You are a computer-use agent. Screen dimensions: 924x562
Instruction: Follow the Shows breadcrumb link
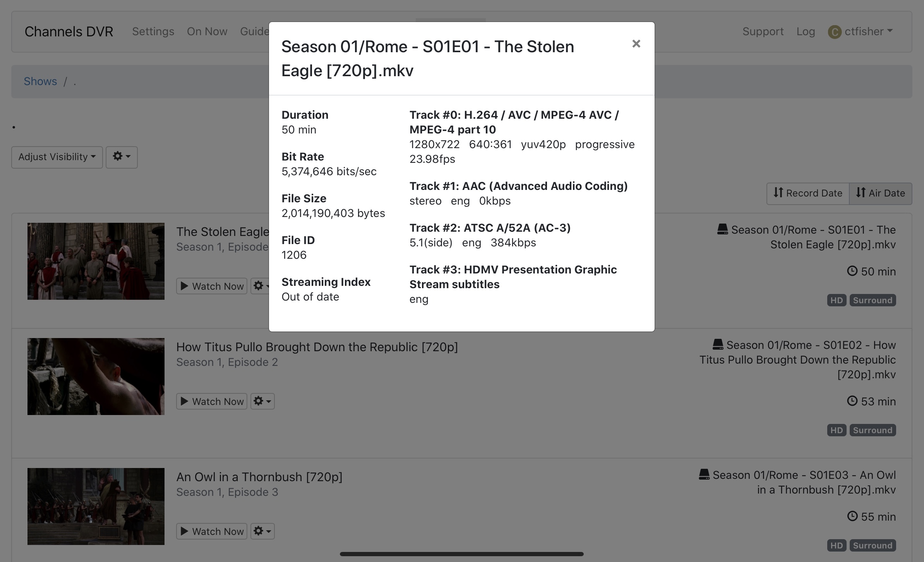pyautogui.click(x=40, y=81)
